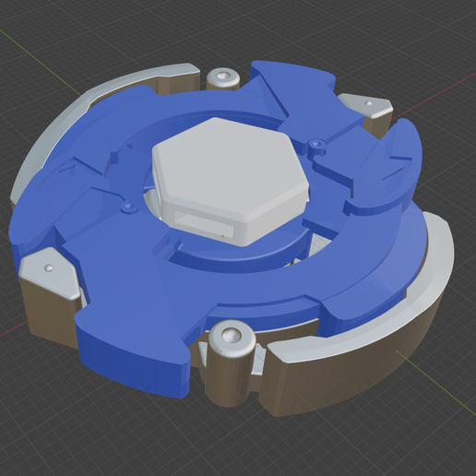Select the rear-right grey tab with small hole
The image size is (476, 476).
pyautogui.click(x=367, y=105)
